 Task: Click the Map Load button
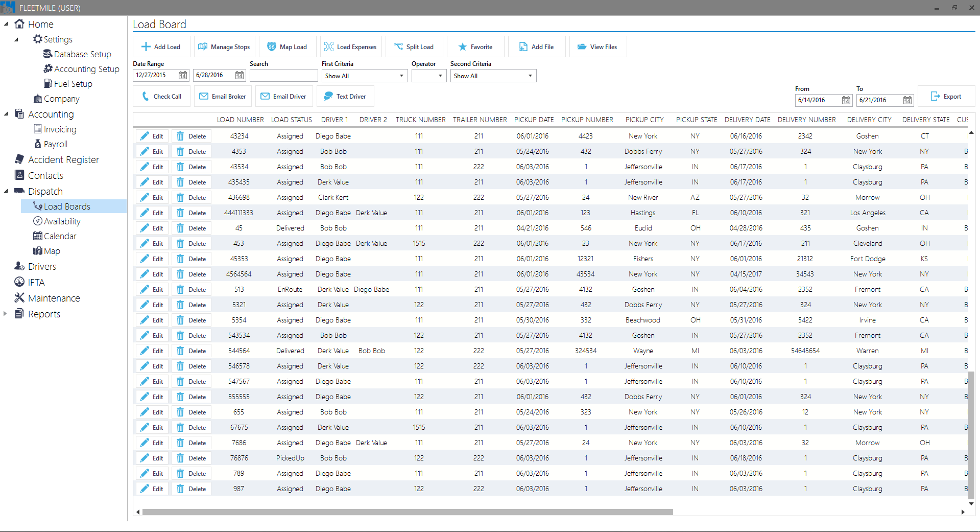[x=288, y=47]
